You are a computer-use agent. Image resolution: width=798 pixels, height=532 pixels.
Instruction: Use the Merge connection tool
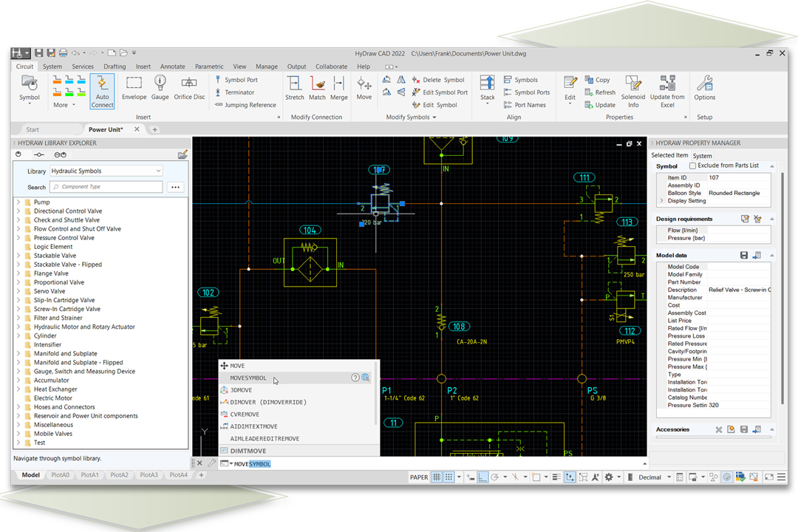339,88
